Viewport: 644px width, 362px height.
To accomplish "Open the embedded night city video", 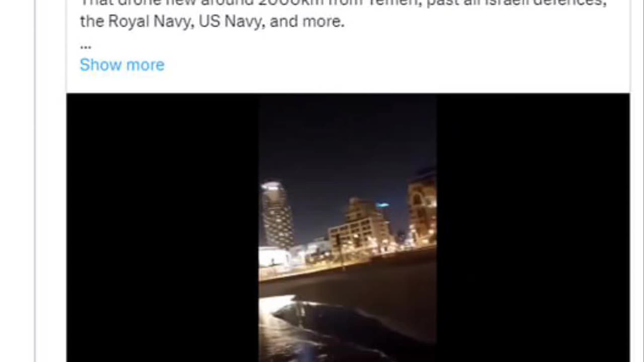I will 348,228.
